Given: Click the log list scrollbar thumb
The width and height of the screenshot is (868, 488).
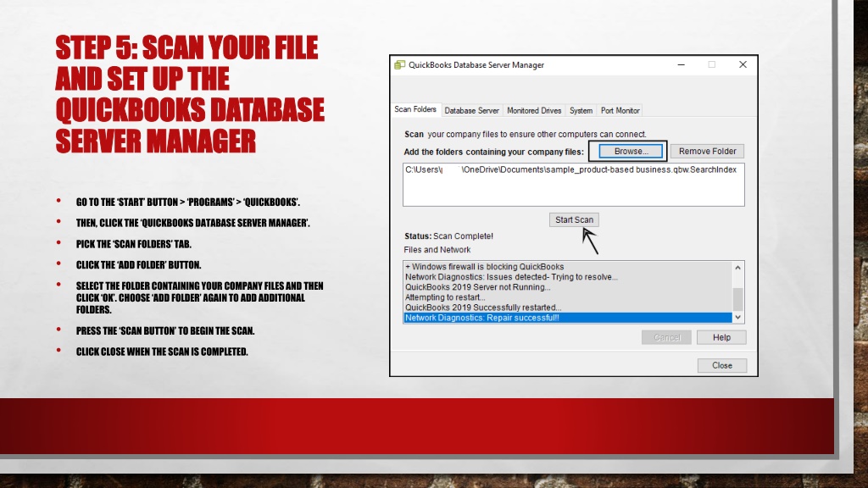Looking at the screenshot, I should coord(738,299).
